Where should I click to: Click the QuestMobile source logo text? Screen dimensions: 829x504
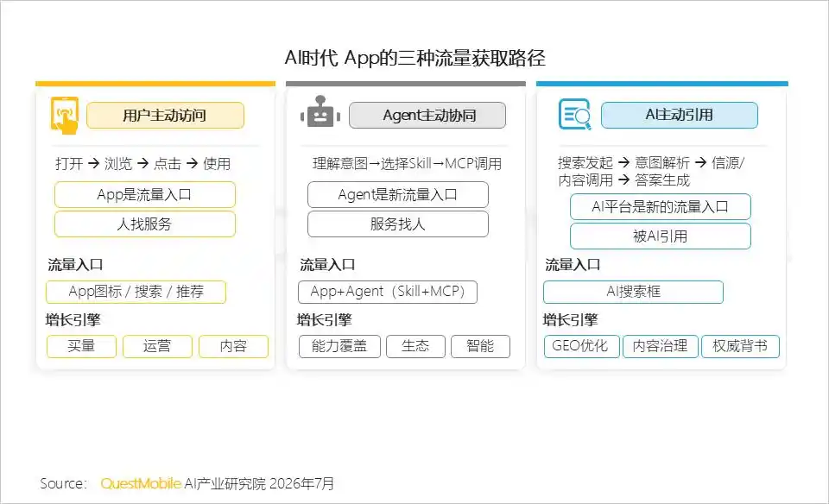(141, 483)
